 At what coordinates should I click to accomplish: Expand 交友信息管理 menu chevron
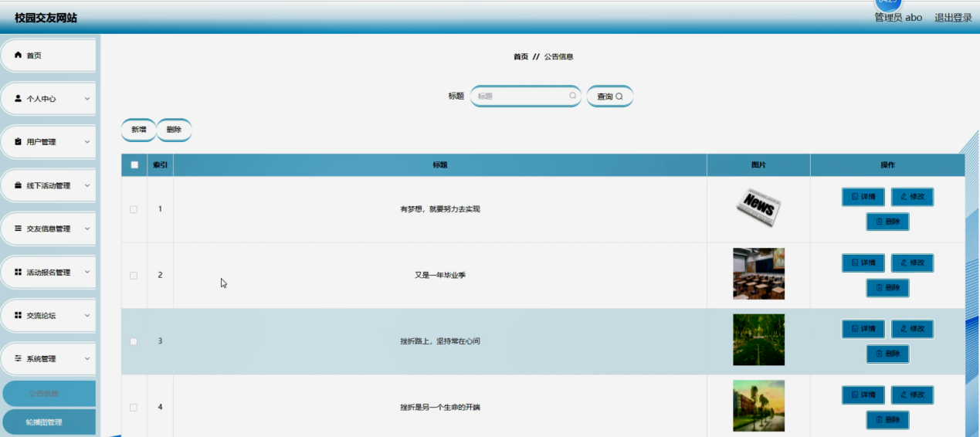pos(87,229)
